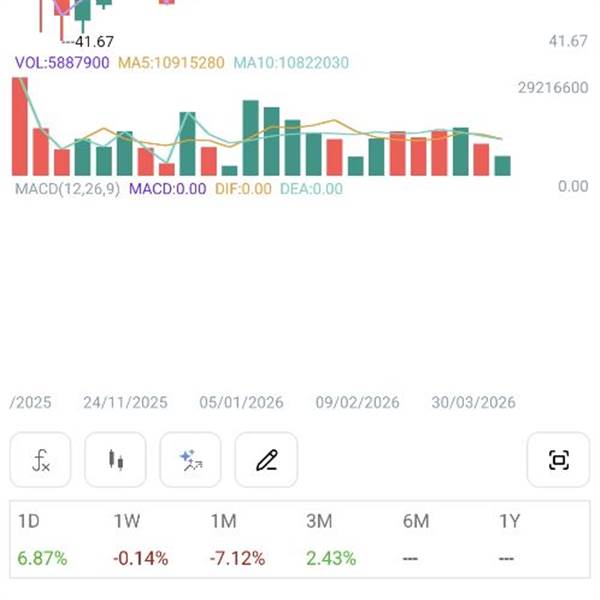Tap the DEA:0.00 value label
The width and height of the screenshot is (600, 600).
point(311,188)
